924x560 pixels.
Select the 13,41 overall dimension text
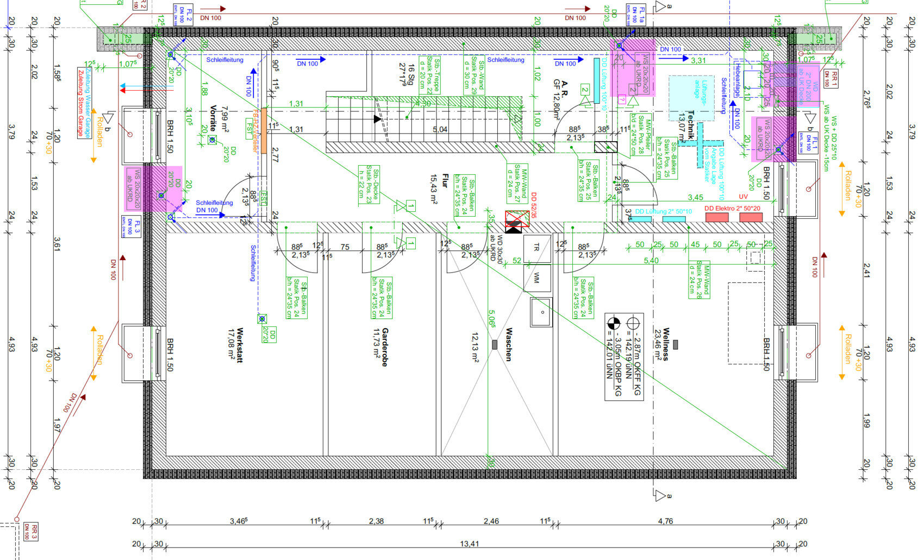click(x=469, y=544)
